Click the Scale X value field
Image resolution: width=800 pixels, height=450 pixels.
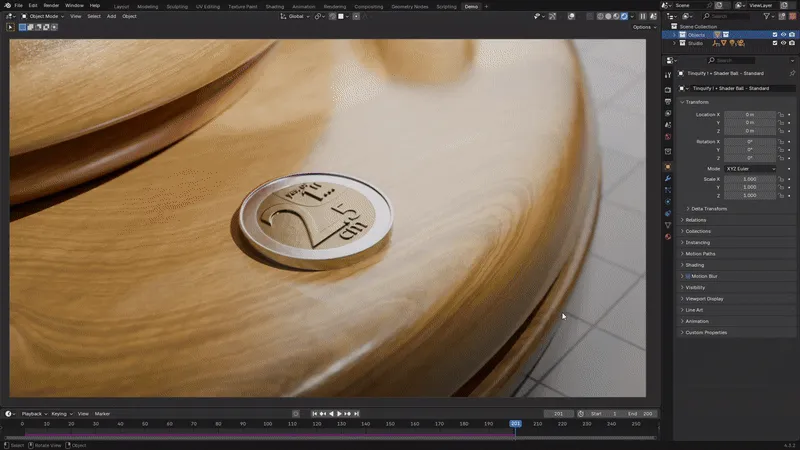coord(750,180)
